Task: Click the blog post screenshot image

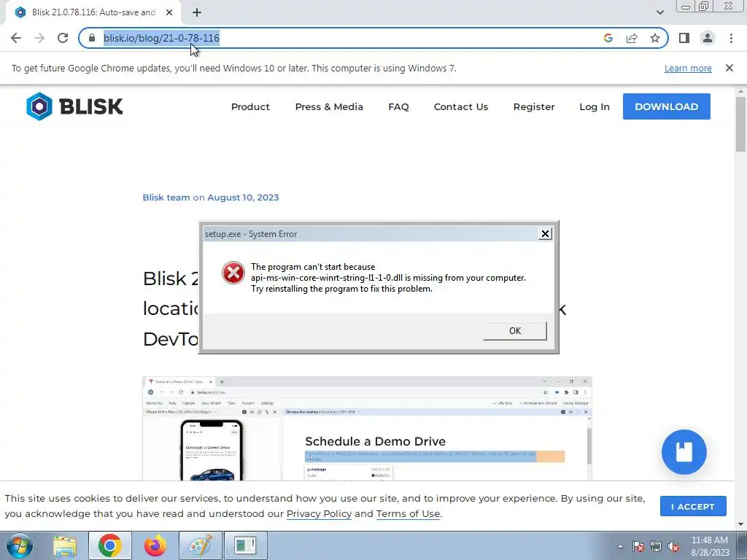Action: tap(367, 428)
